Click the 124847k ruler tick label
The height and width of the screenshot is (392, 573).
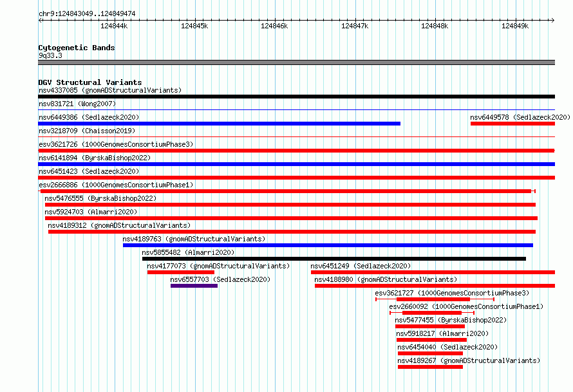(x=355, y=26)
